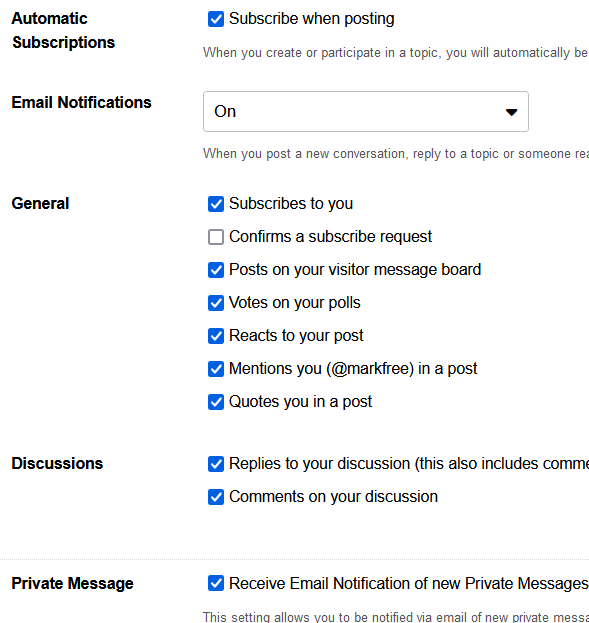Click the Comments on your discussion label
The image size is (589, 623).
(x=333, y=497)
